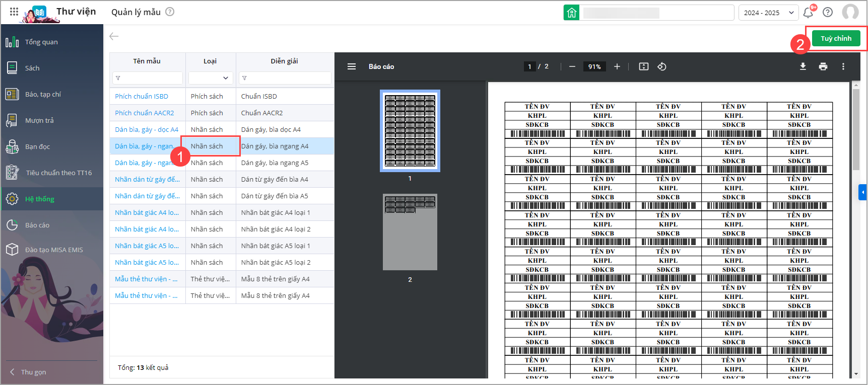Image resolution: width=868 pixels, height=385 pixels.
Task: Click the Tuỳ chỉnh button
Action: coord(836,38)
